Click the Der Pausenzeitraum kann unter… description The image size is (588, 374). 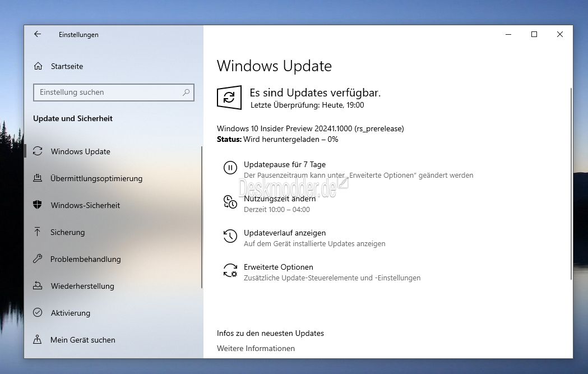click(359, 175)
